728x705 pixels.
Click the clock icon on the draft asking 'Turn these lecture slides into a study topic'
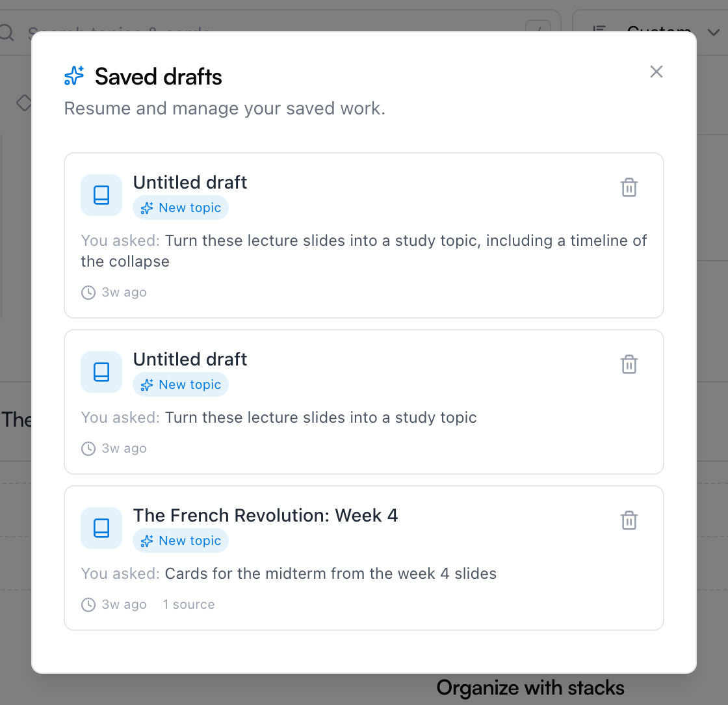coord(88,449)
